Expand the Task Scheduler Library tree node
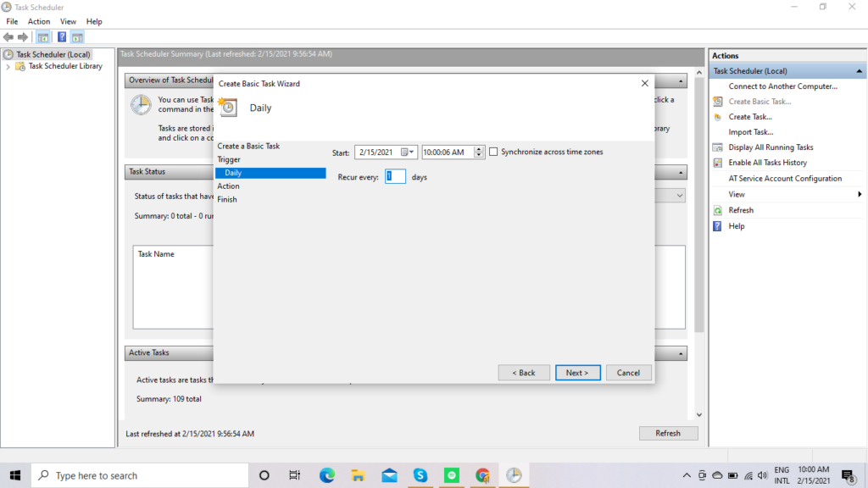This screenshot has width=868, height=488. 8,66
